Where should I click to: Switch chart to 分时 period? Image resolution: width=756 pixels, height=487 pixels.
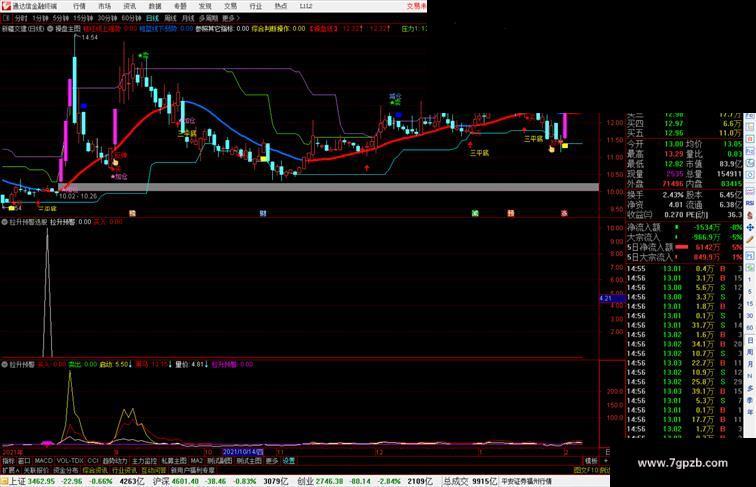pos(21,18)
